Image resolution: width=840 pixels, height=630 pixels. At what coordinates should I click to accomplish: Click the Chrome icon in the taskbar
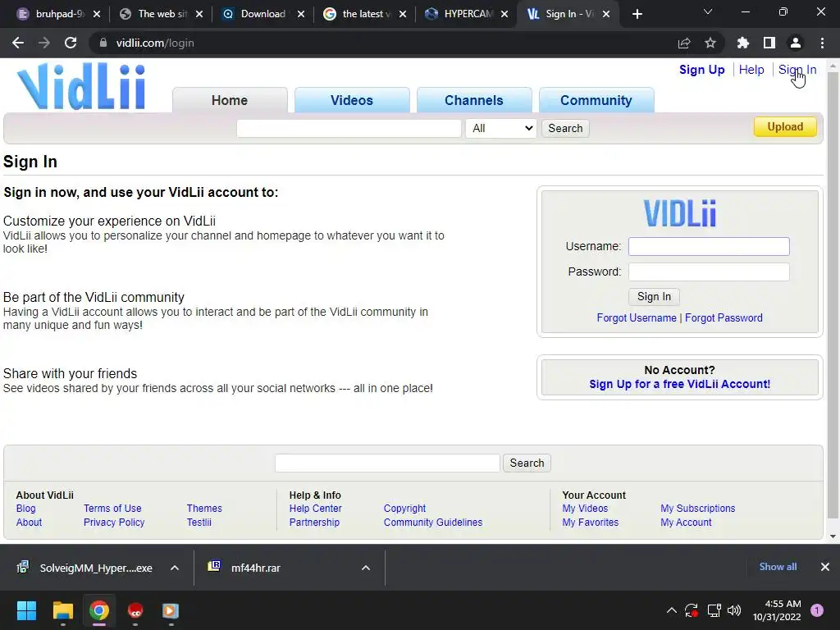click(x=99, y=610)
